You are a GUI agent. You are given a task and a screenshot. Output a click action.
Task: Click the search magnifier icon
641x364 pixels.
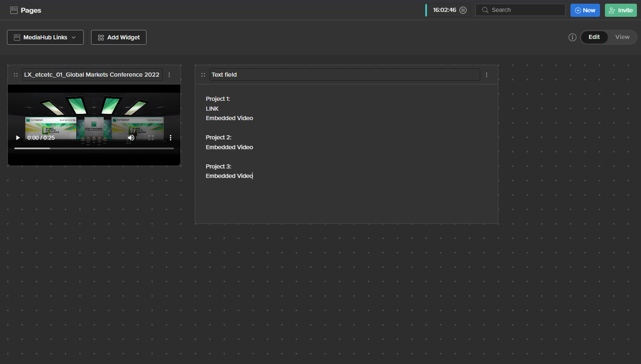tap(485, 10)
